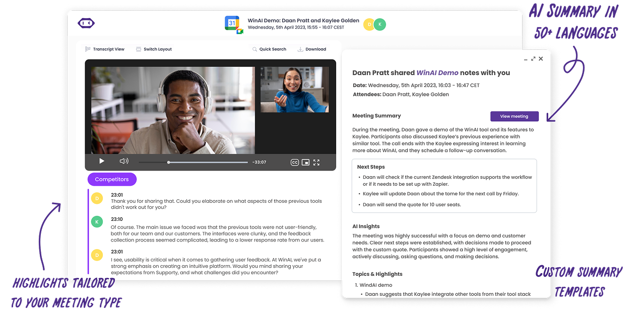
Task: Click the transcript line starting Thank you for sharing
Action: point(216,204)
